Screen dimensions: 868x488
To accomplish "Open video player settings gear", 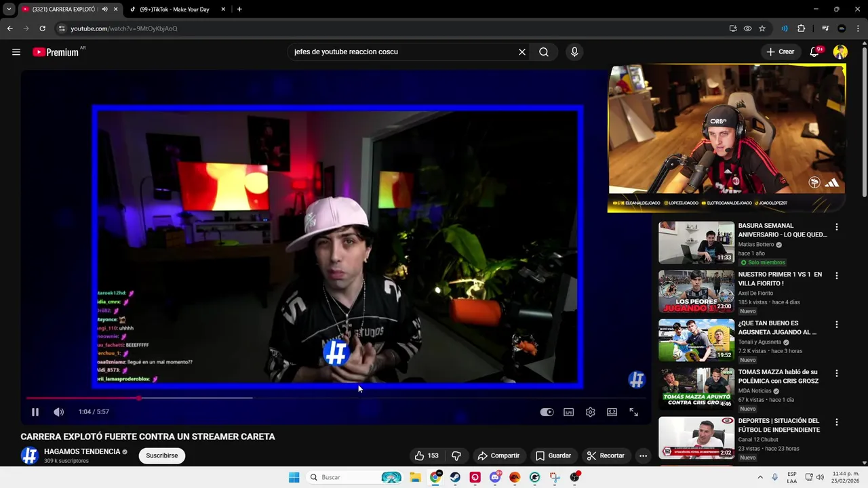I will coord(591,412).
